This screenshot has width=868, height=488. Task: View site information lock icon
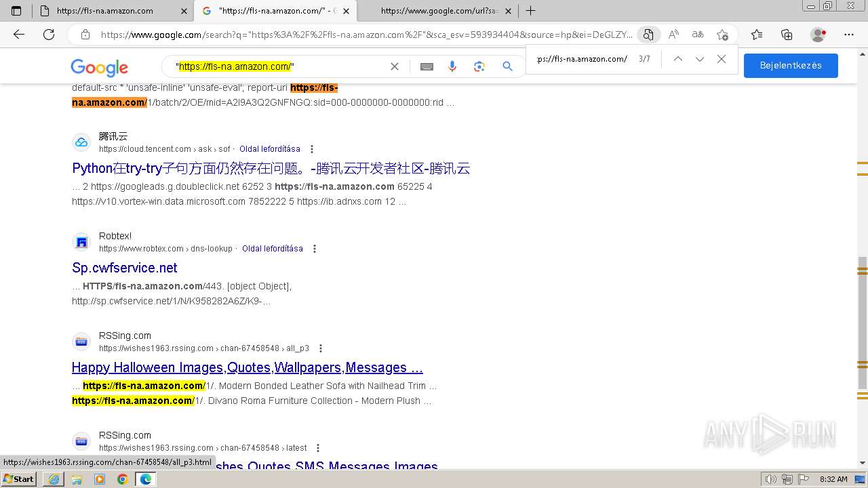[x=85, y=35]
